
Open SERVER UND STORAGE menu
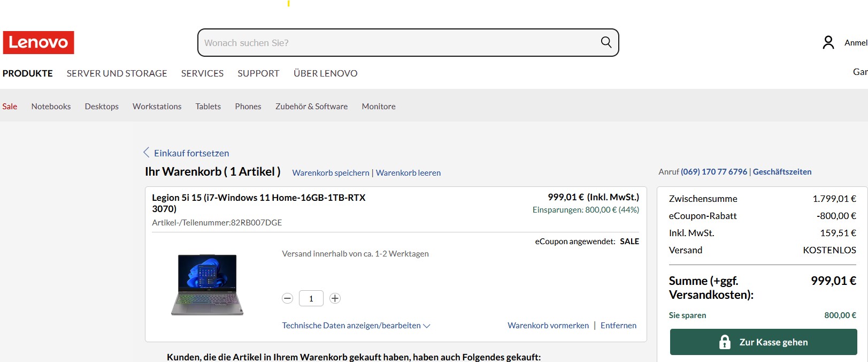click(117, 73)
